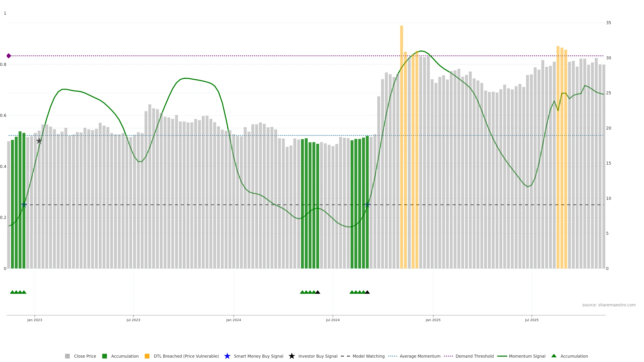Click the black Investor Buy Signal star on the chart
Screen dimensions: 644x362
coord(39,141)
